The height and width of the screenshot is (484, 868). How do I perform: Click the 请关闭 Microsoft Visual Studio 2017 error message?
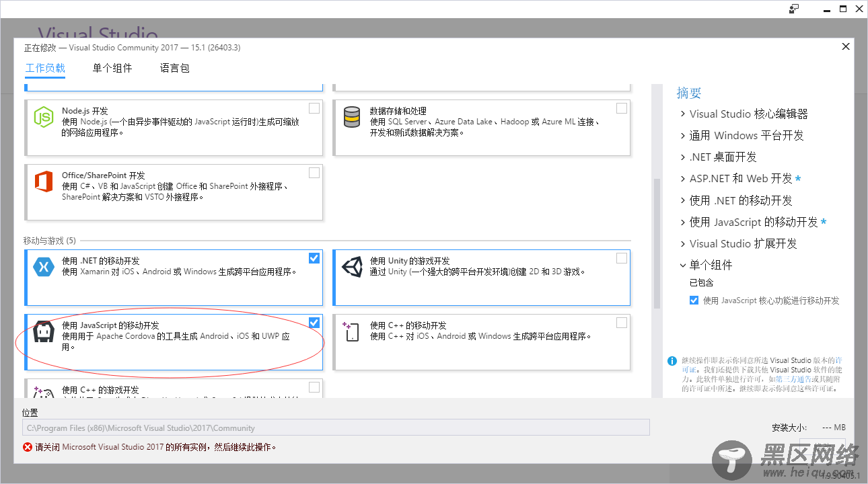pos(156,447)
